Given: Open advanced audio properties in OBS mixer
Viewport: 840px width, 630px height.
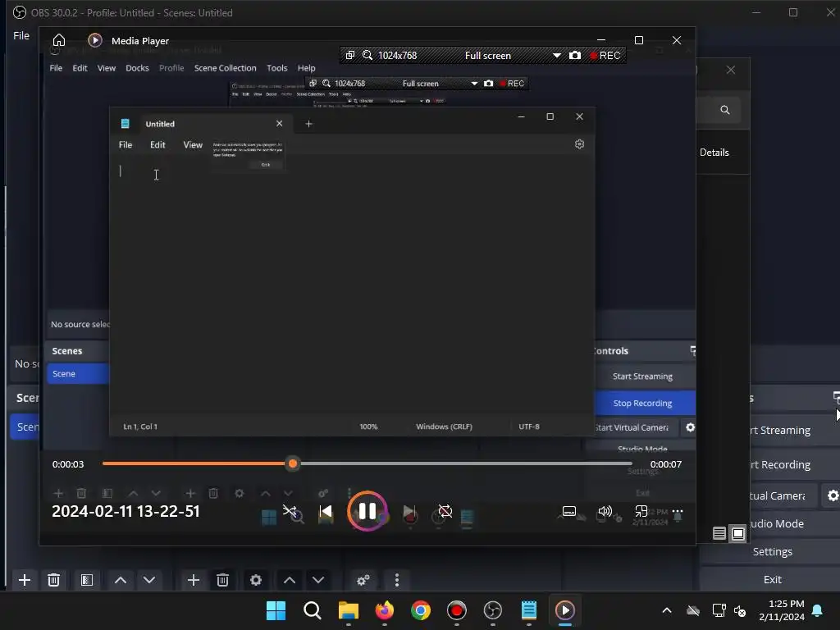Looking at the screenshot, I should click(363, 580).
